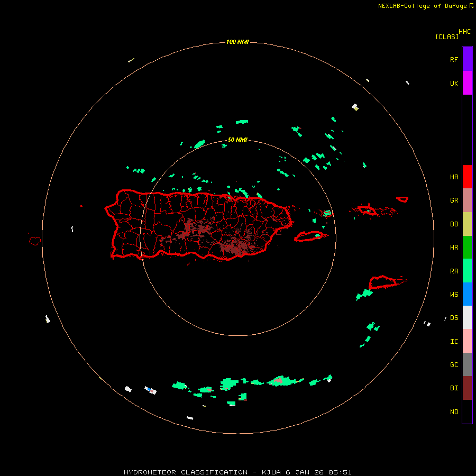The width and height of the screenshot is (476, 476).
Task: Click the [CLAS] legend heading
Action: [447, 36]
